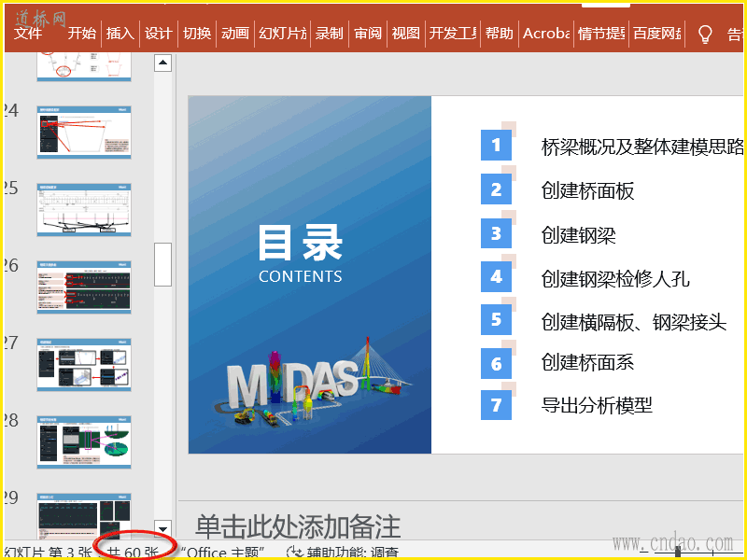The height and width of the screenshot is (560, 747).
Task: Click the number 1 blue box
Action: pos(496,145)
